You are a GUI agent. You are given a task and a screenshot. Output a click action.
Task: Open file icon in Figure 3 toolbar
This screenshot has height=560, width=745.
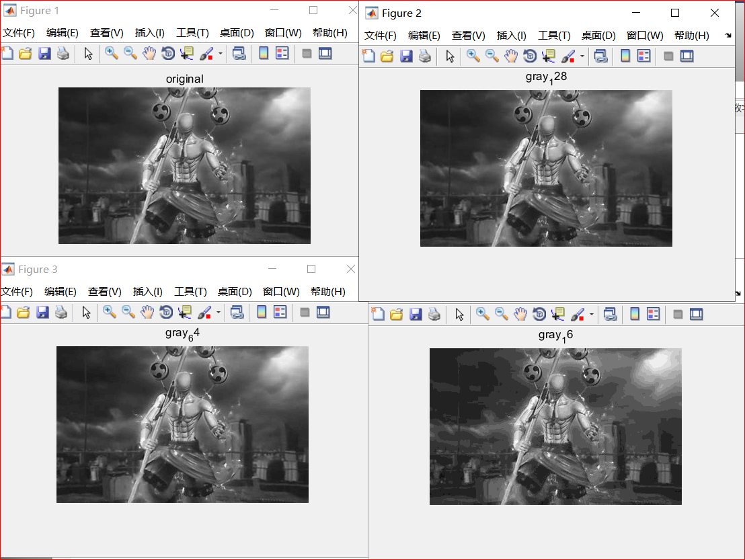point(24,313)
